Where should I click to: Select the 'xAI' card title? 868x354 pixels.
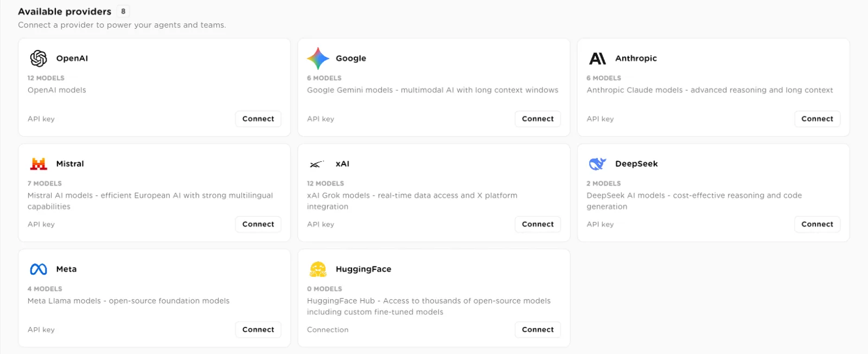(x=342, y=163)
